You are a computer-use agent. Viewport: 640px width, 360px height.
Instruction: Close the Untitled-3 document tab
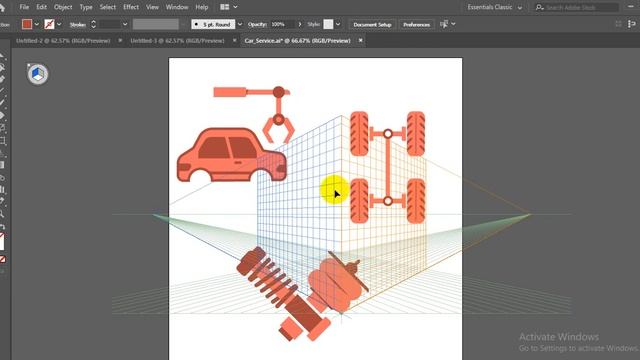point(234,40)
